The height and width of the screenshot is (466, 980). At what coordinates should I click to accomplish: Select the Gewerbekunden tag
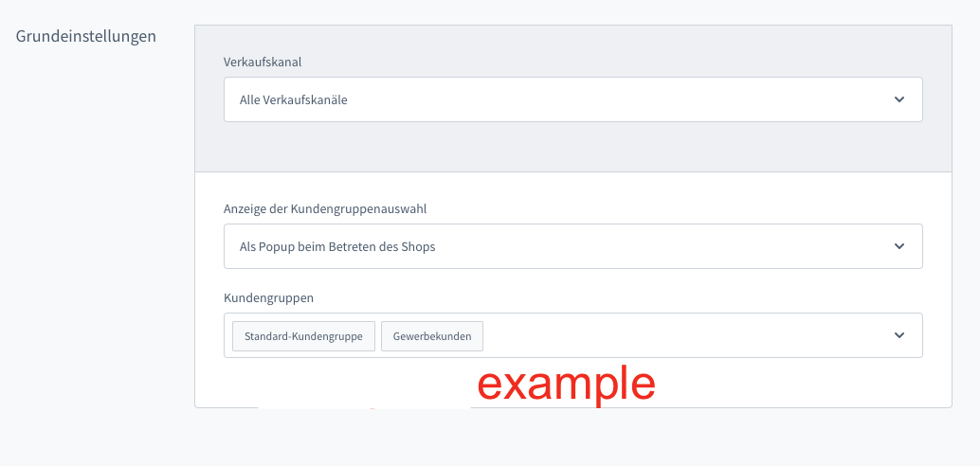(x=432, y=336)
